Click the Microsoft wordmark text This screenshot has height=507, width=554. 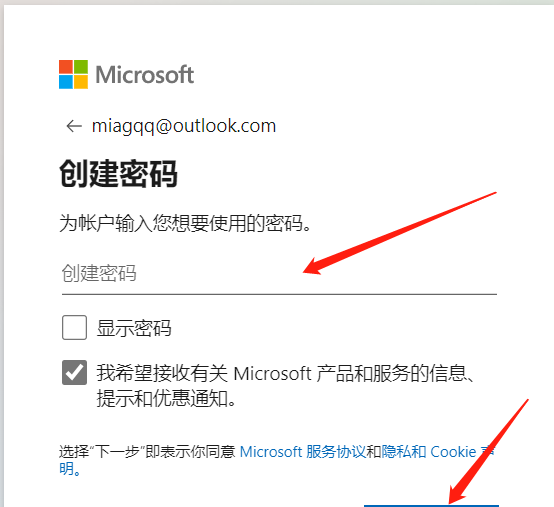(145, 75)
